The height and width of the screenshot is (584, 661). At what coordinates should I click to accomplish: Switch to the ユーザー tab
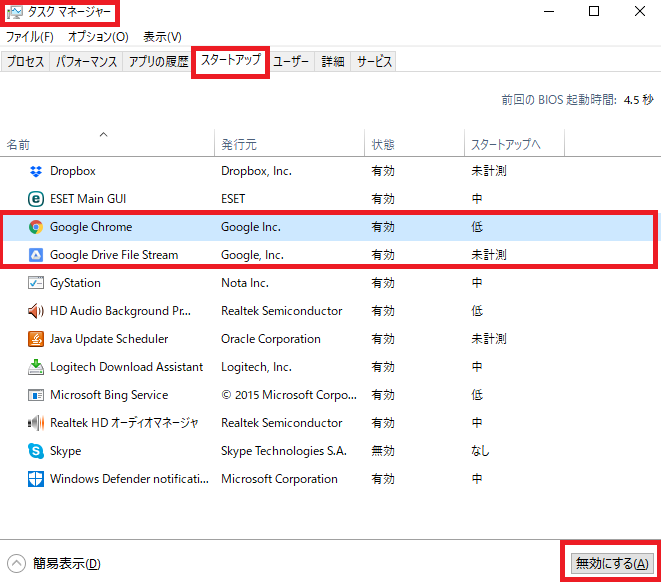291,62
